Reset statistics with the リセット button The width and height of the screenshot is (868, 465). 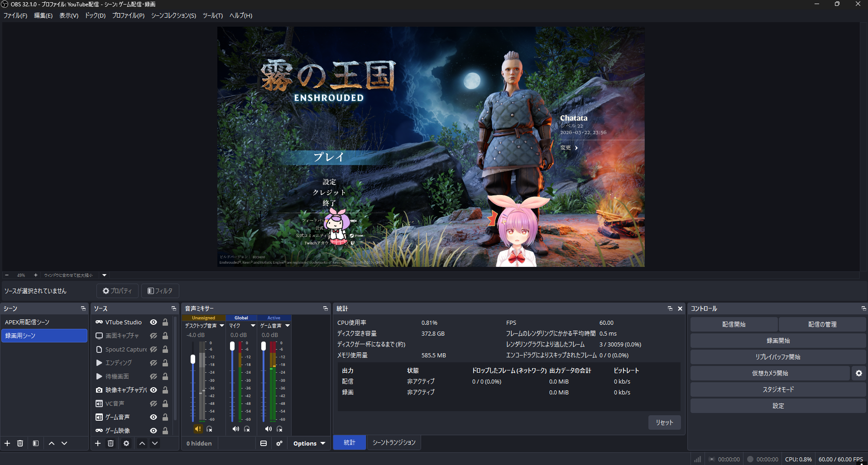[x=664, y=422]
